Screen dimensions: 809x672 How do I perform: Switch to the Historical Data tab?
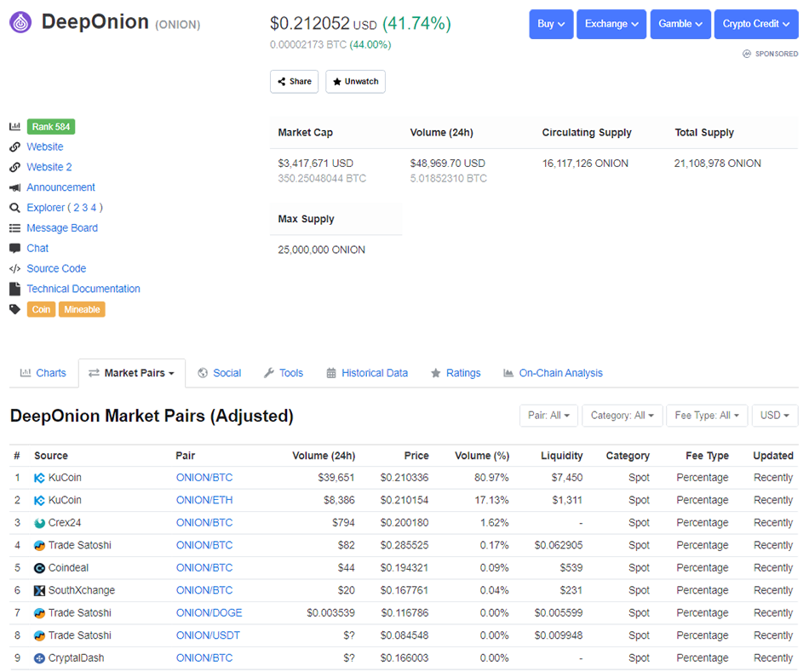tap(367, 373)
